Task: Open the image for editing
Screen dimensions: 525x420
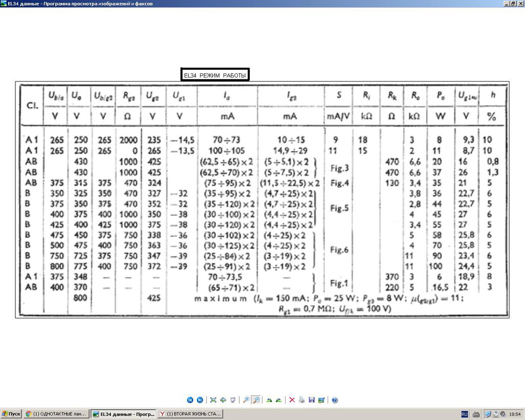Action: click(321, 400)
